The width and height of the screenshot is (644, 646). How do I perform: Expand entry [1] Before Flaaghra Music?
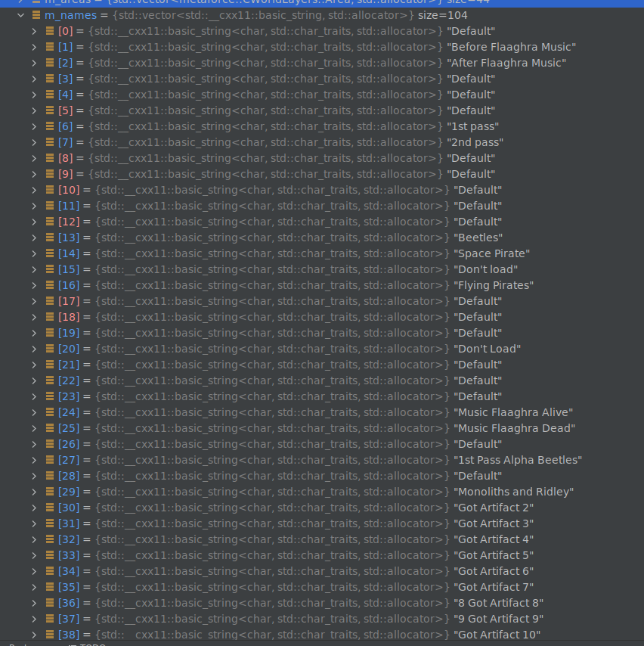tap(34, 46)
